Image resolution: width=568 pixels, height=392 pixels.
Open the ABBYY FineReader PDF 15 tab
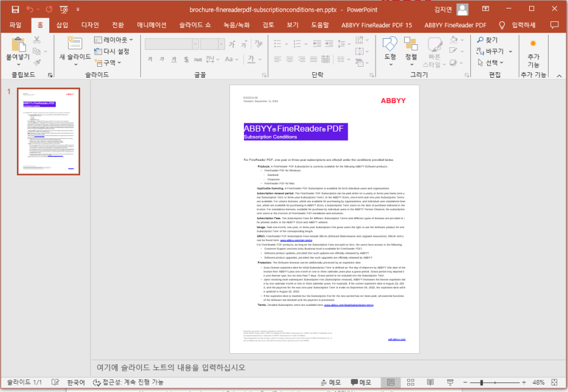tap(376, 25)
